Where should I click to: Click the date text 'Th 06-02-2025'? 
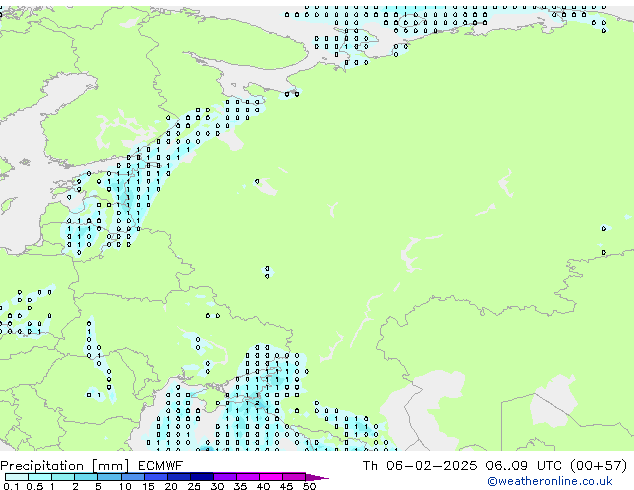(420, 466)
